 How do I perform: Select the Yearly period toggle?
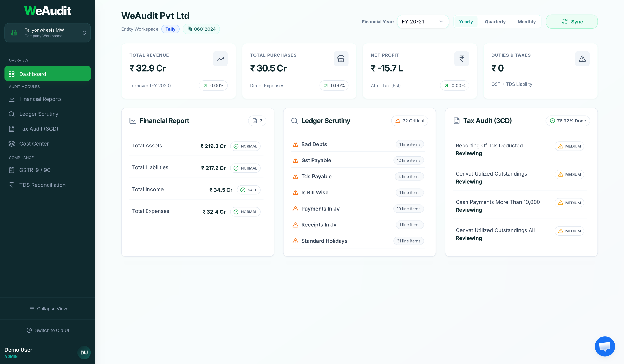tap(466, 22)
